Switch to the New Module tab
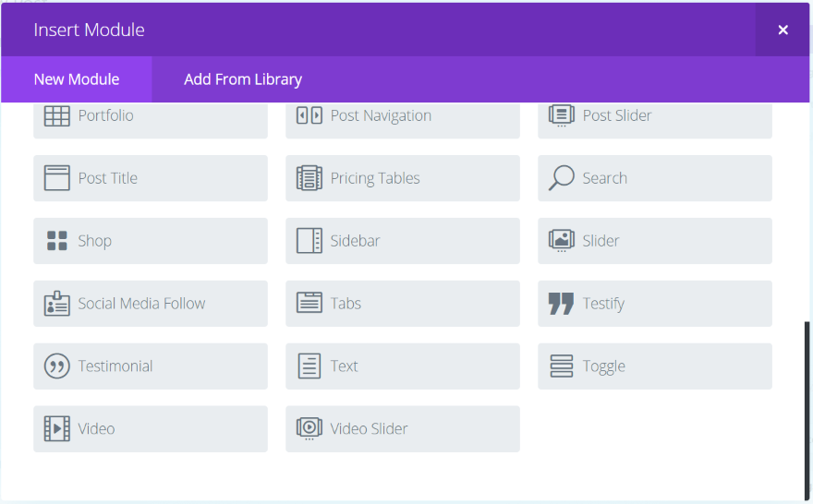The height and width of the screenshot is (504, 813). point(76,79)
